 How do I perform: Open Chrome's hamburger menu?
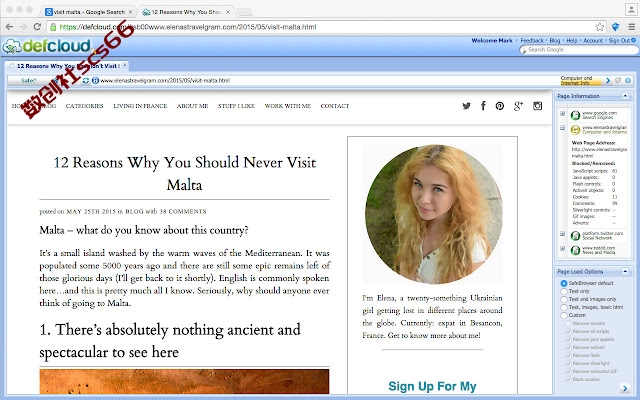point(631,27)
